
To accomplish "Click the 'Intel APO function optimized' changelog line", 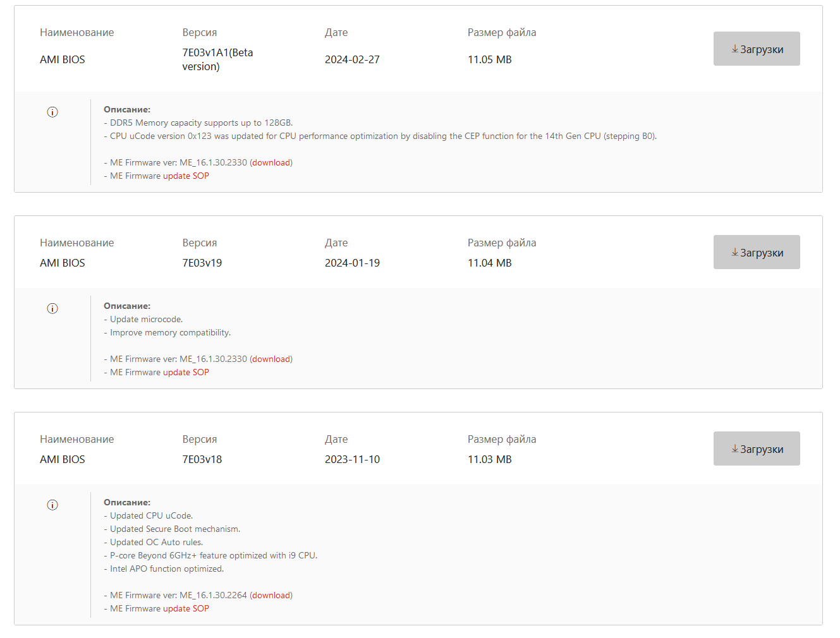I will click(167, 569).
